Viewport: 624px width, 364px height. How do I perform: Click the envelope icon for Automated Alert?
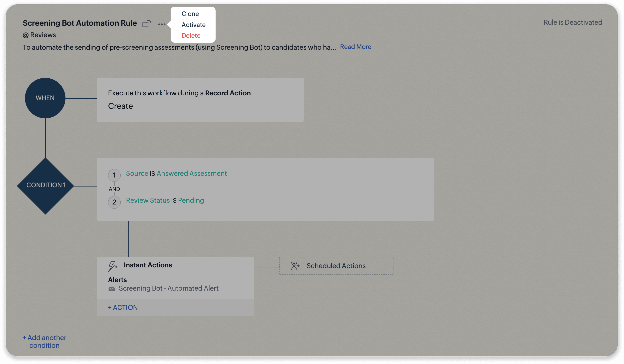(x=112, y=289)
